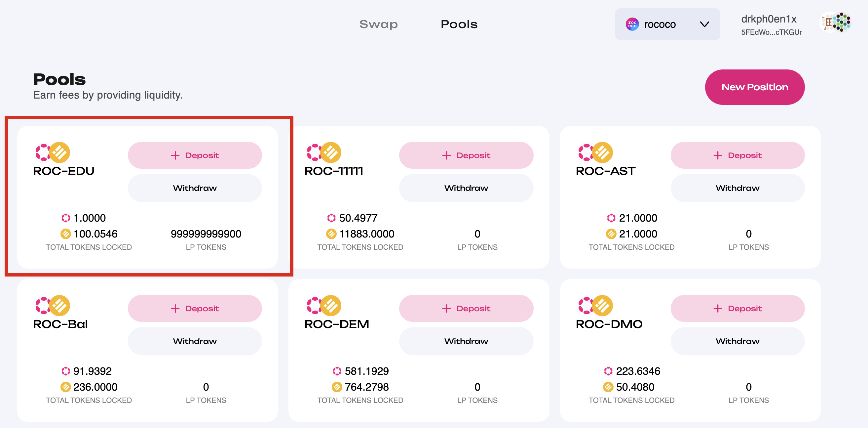
Task: Click the ROC-Bal pool token pair icon
Action: pyautogui.click(x=53, y=306)
